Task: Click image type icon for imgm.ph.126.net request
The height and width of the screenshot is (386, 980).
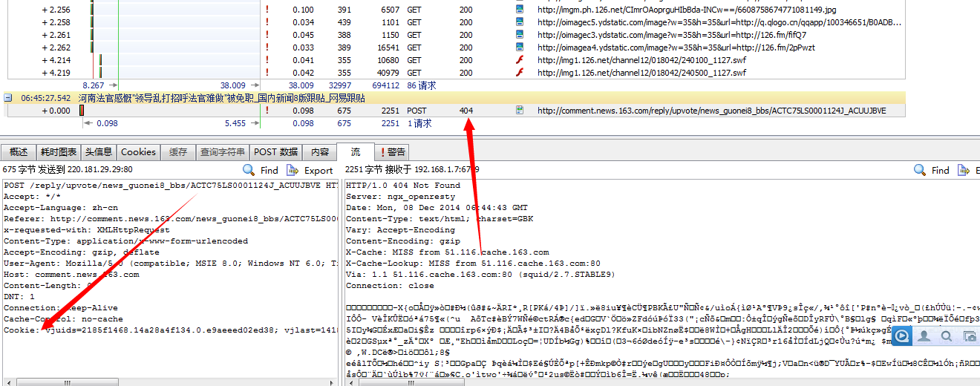Action: [x=520, y=10]
